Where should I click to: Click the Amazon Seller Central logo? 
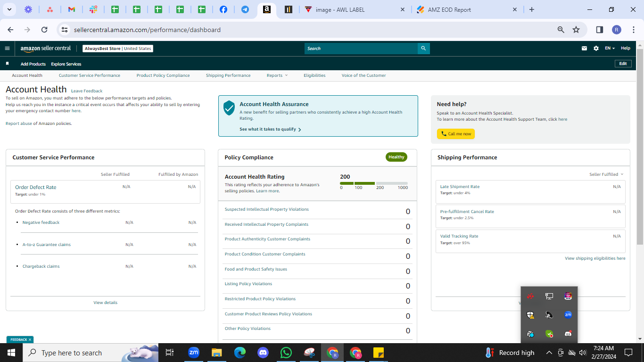(46, 49)
